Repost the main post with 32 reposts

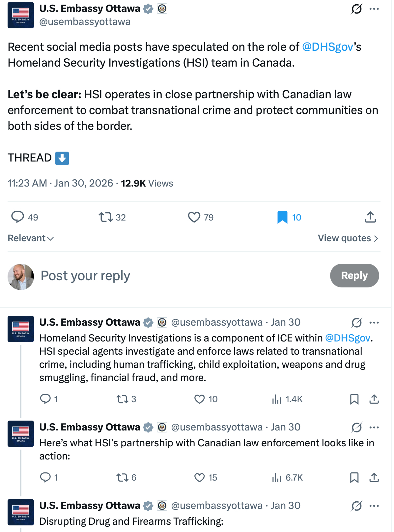(106, 217)
